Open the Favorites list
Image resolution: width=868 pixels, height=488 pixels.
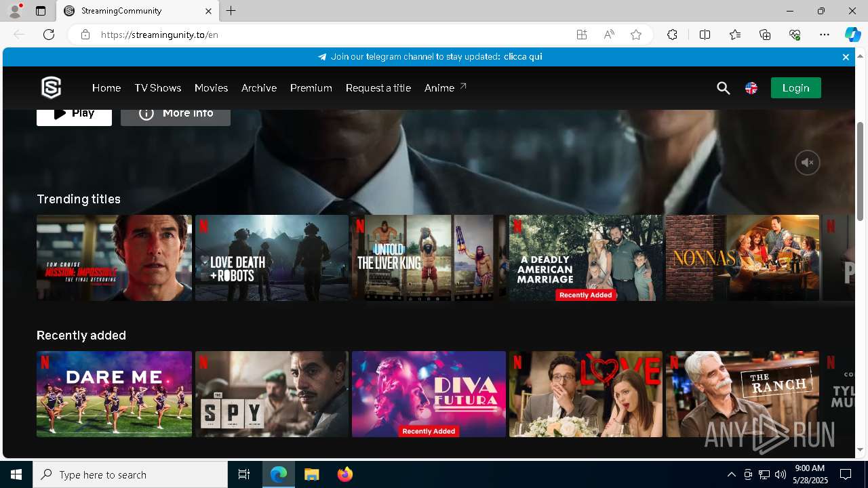point(735,35)
